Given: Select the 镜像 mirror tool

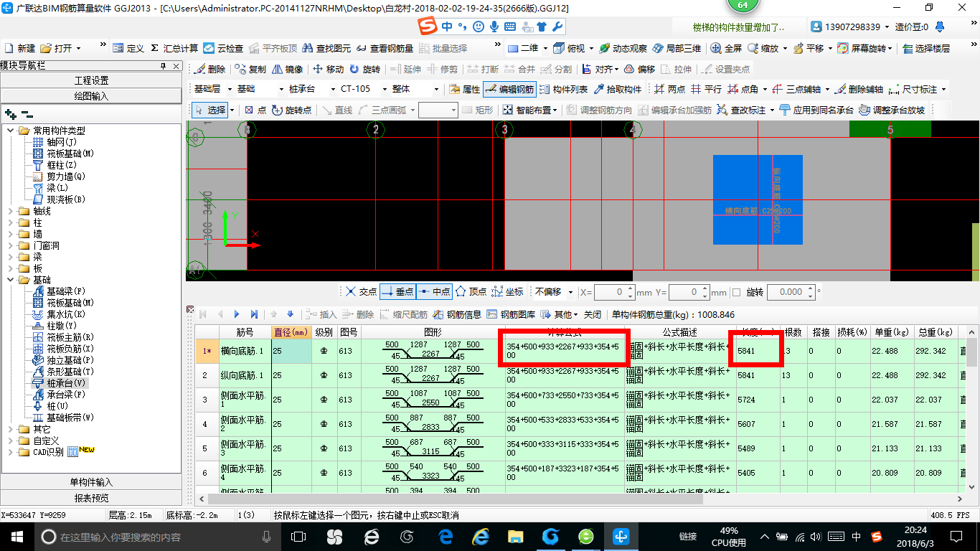Looking at the screenshot, I should click(x=287, y=70).
